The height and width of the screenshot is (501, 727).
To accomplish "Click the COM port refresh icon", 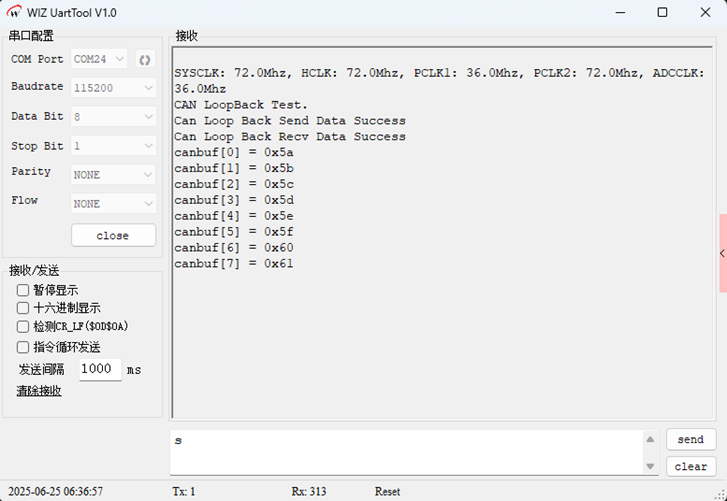I will (144, 59).
